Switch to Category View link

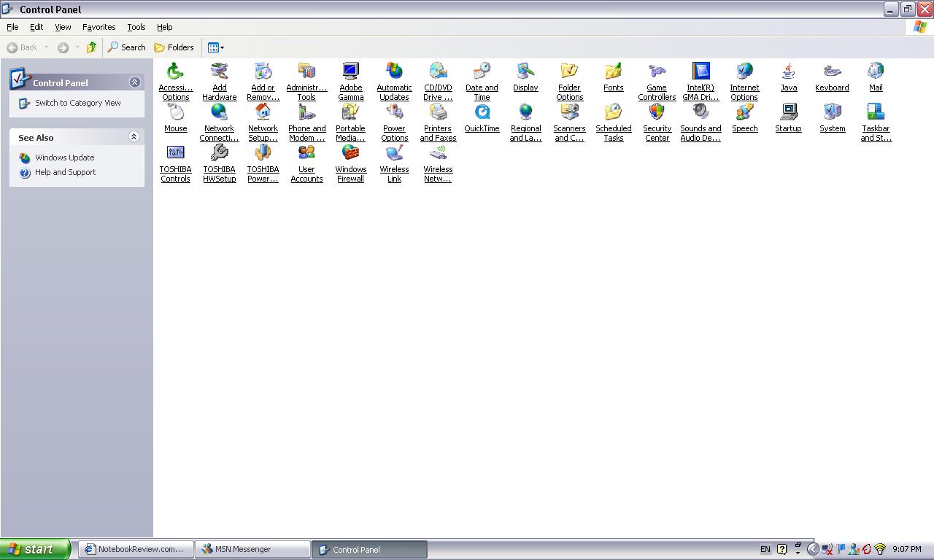[x=78, y=103]
